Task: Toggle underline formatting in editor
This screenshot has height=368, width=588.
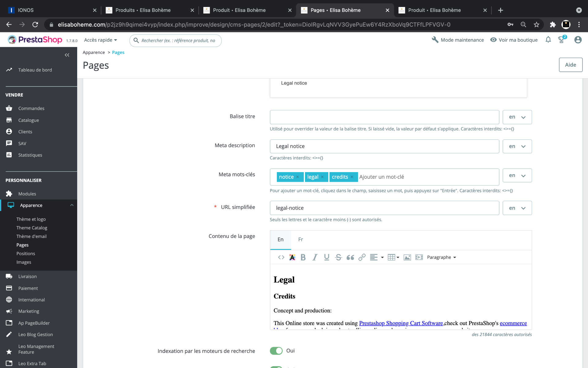Action: (327, 257)
